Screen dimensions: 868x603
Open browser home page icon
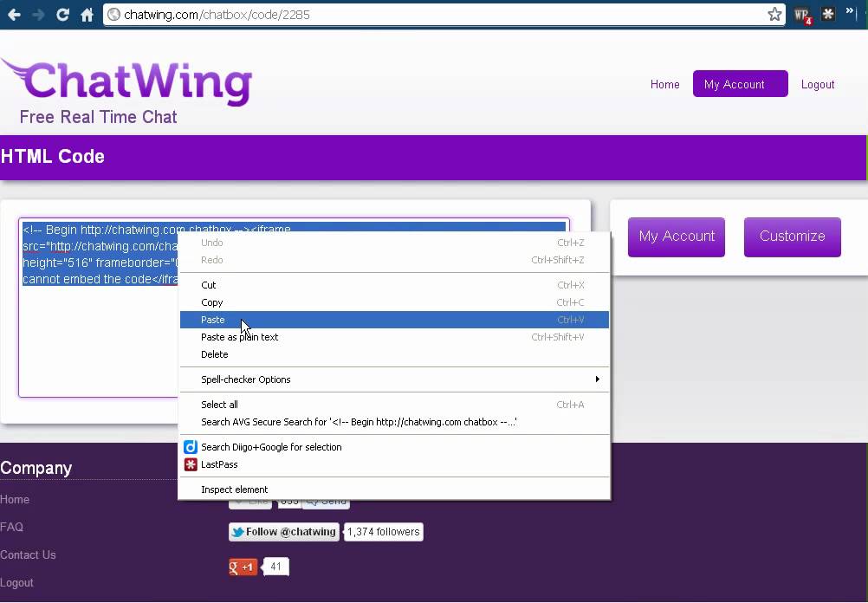pos(87,15)
